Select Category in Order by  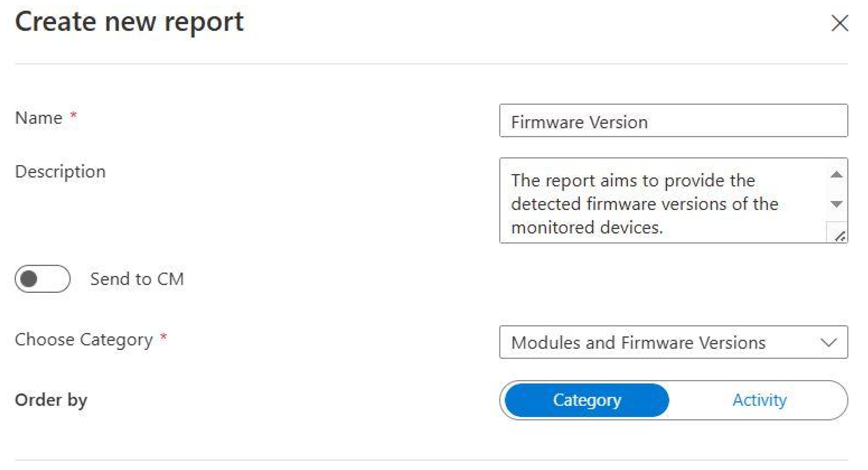point(586,400)
